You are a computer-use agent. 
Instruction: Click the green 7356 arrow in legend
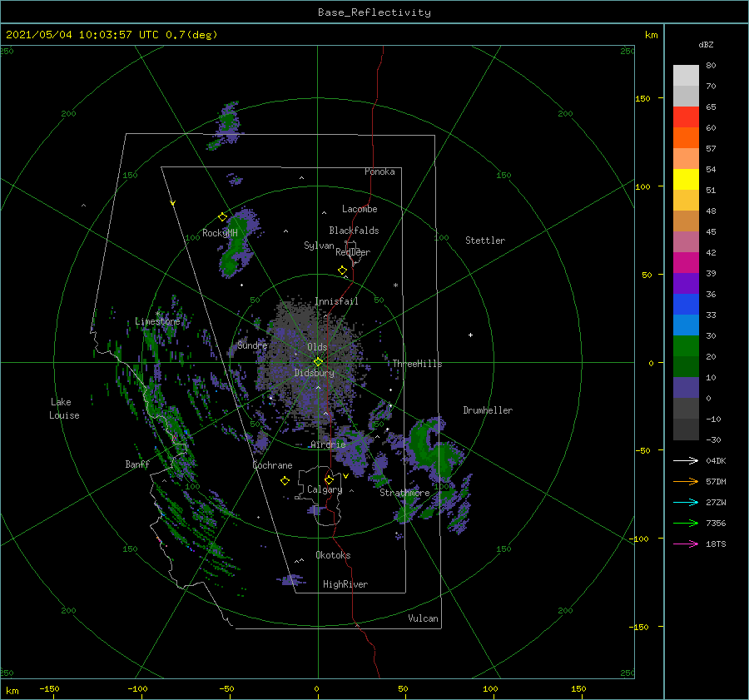coord(686,524)
